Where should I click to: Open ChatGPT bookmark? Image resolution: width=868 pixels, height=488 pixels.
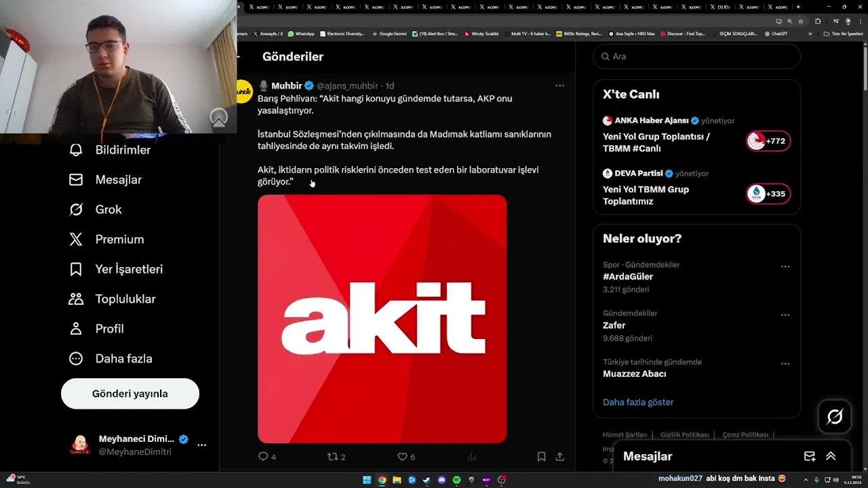coord(776,34)
